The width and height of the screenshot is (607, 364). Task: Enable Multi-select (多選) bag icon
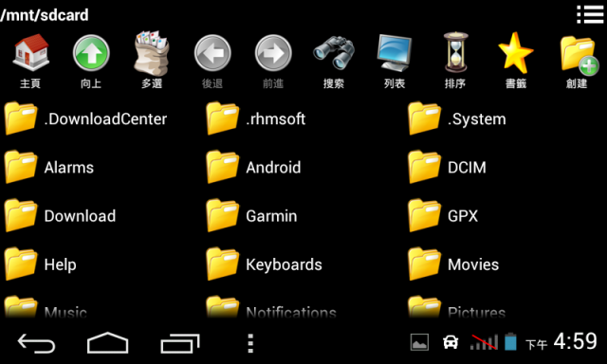(152, 52)
